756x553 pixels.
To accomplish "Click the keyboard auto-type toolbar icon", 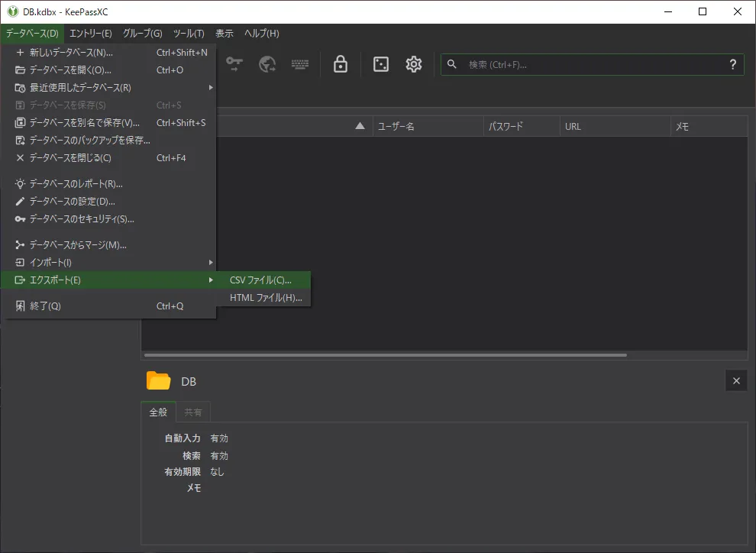I will pos(300,64).
